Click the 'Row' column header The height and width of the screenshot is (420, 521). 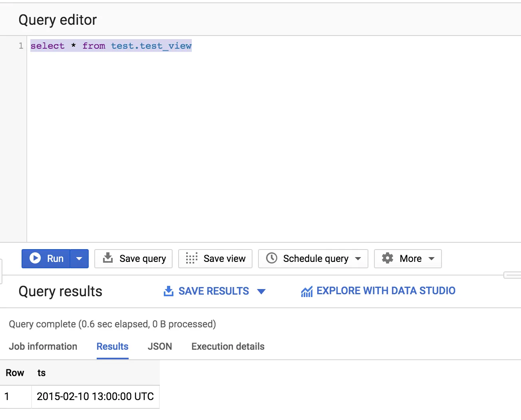click(x=15, y=373)
